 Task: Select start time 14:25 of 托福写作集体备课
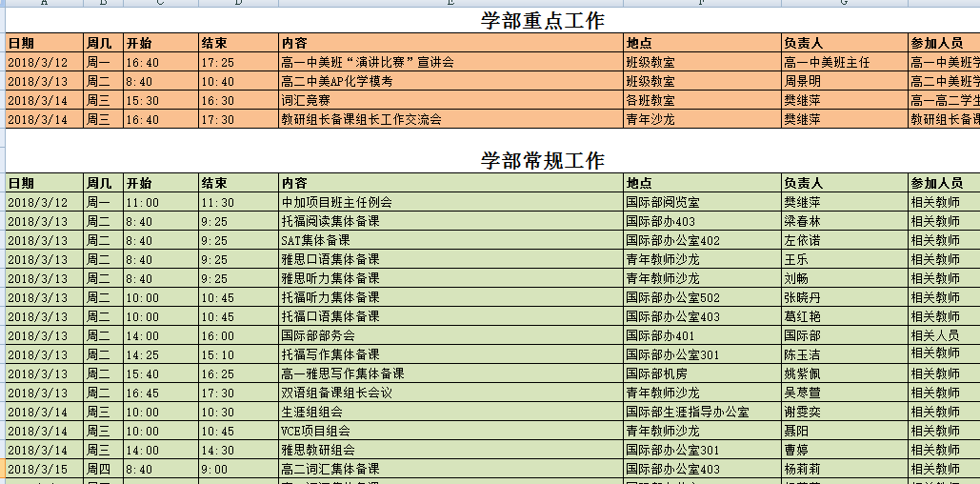pos(161,354)
